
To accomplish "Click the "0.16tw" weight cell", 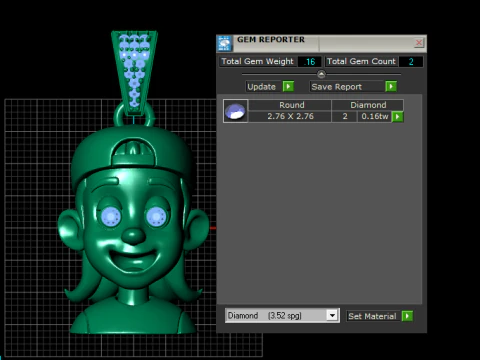I will pos(375,116).
